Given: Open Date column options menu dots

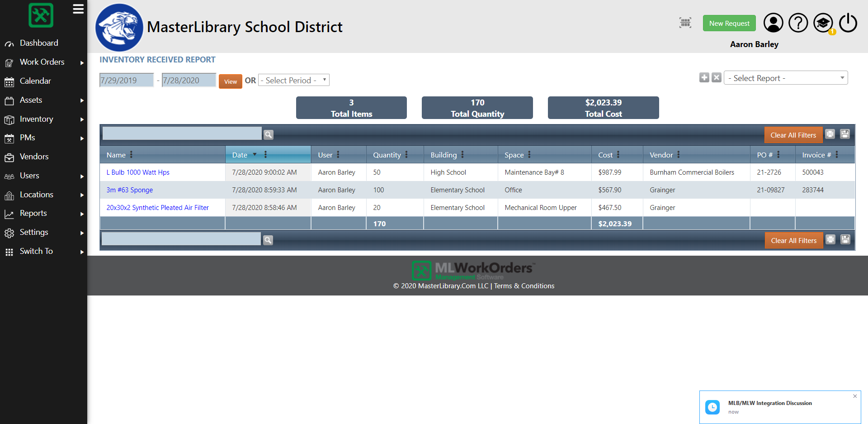Looking at the screenshot, I should tap(265, 155).
